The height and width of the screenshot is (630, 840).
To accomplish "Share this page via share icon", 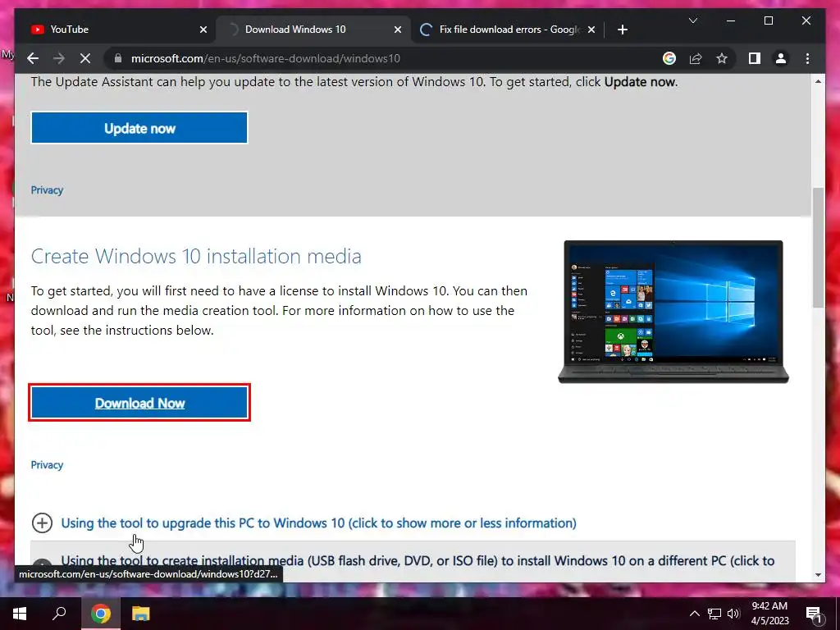I will coord(696,58).
